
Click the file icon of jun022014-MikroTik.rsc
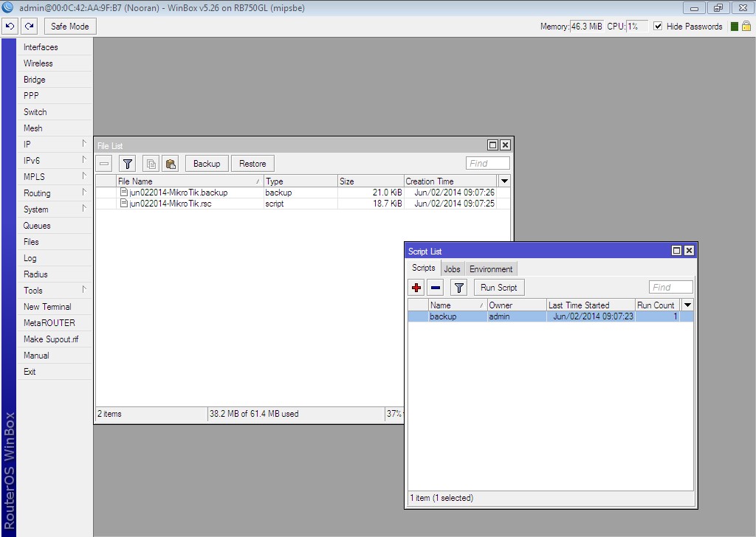click(x=124, y=204)
